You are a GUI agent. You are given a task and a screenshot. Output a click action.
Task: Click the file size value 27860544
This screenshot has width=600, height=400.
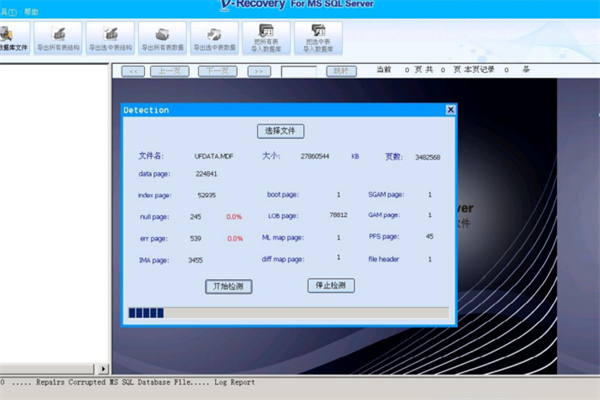click(315, 156)
